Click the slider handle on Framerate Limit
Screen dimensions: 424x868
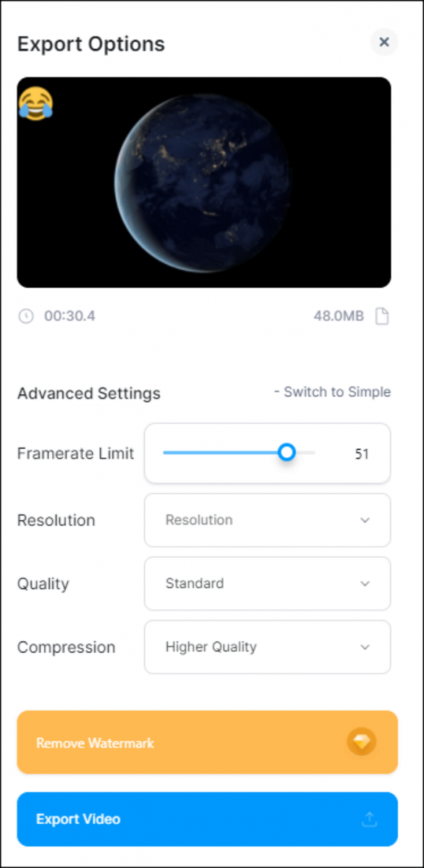(x=287, y=452)
